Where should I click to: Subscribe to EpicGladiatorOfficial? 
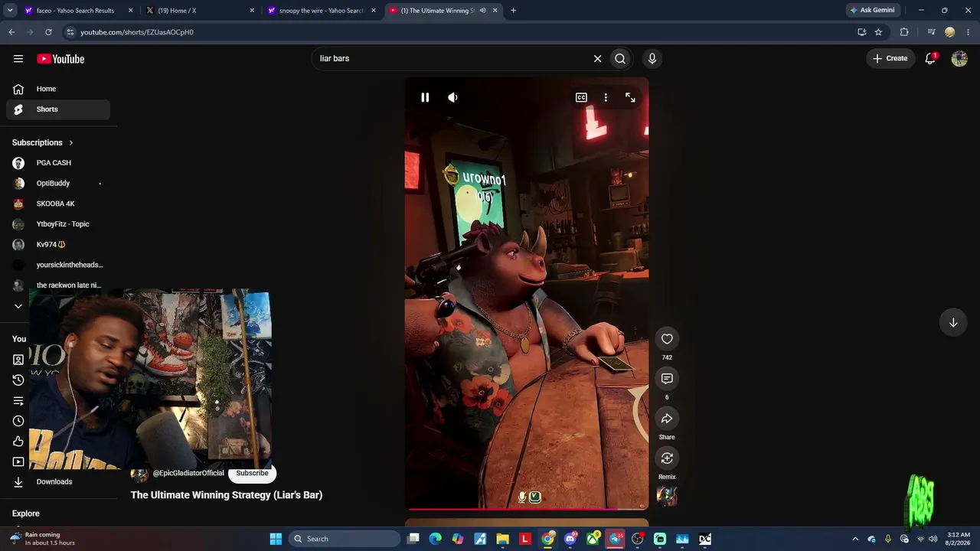[x=252, y=473]
